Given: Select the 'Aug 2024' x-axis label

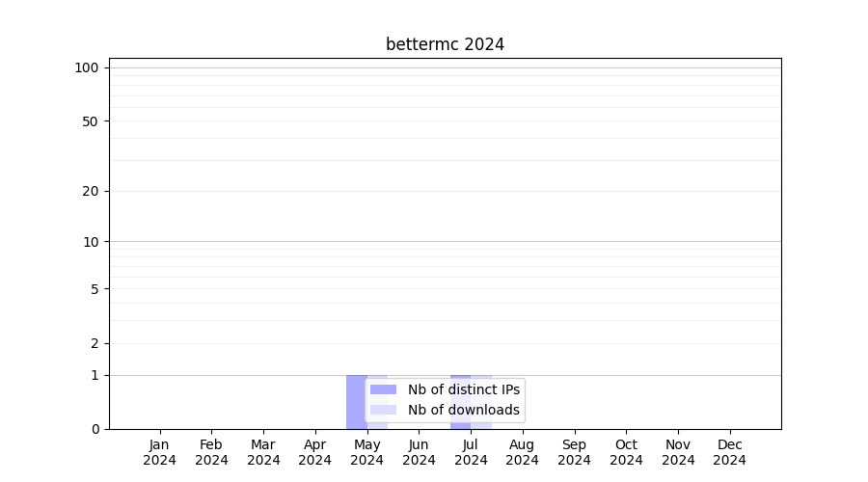Looking at the screenshot, I should 523,452.
